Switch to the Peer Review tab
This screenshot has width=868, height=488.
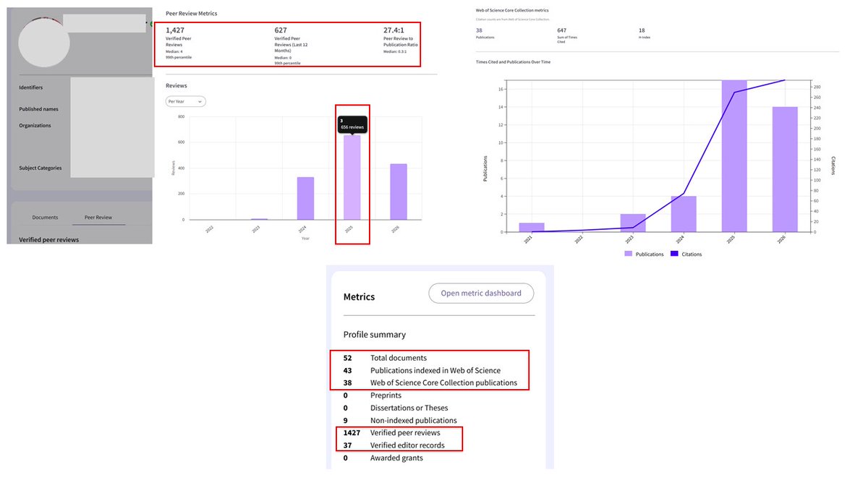click(x=98, y=217)
